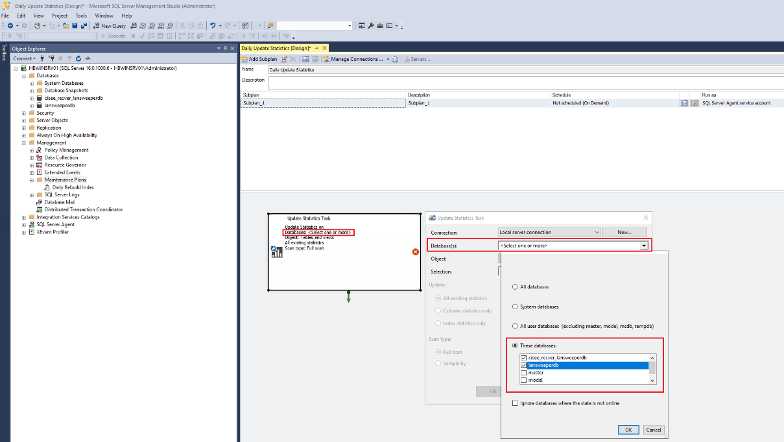The width and height of the screenshot is (784, 442).
Task: Uncheck the close_recver_lanovespendb checkbox
Action: (524, 358)
